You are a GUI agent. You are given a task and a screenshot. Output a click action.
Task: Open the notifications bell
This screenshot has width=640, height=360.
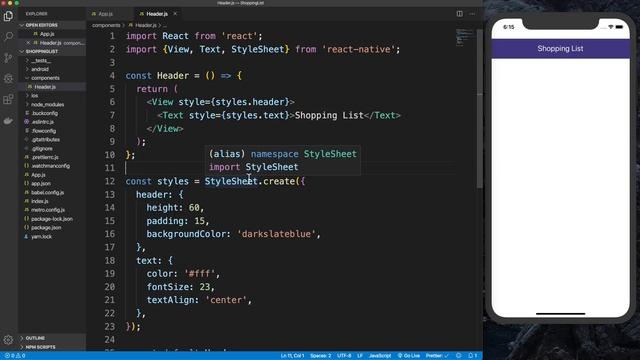tap(473, 356)
